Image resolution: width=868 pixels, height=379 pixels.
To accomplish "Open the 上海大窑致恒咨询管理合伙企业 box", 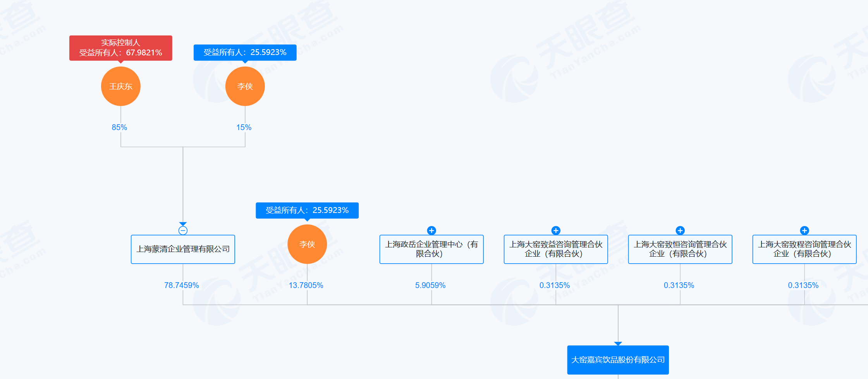I will [680, 249].
